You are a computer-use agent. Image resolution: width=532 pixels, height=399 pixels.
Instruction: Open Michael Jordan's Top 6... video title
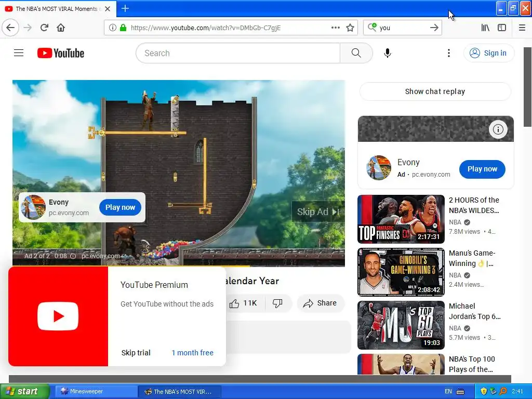(475, 311)
